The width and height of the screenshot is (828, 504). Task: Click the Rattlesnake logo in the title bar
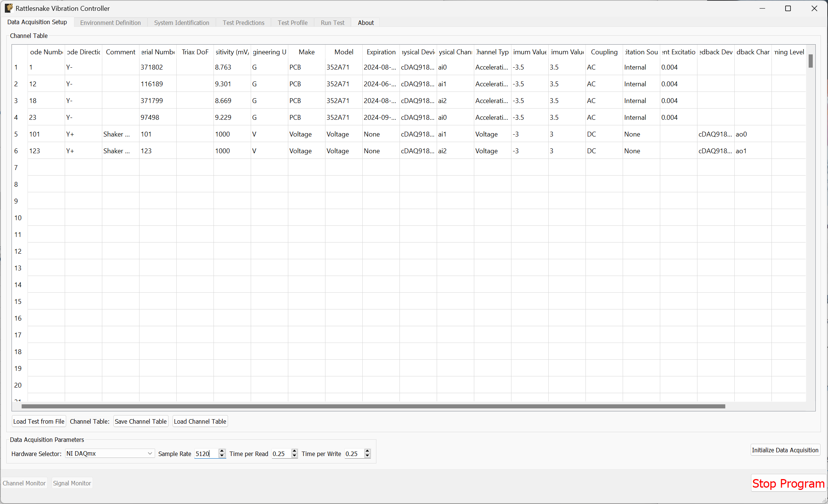point(8,8)
